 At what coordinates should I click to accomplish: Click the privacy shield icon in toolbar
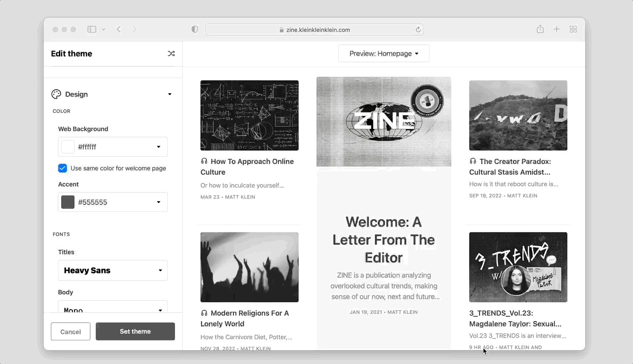pos(195,29)
